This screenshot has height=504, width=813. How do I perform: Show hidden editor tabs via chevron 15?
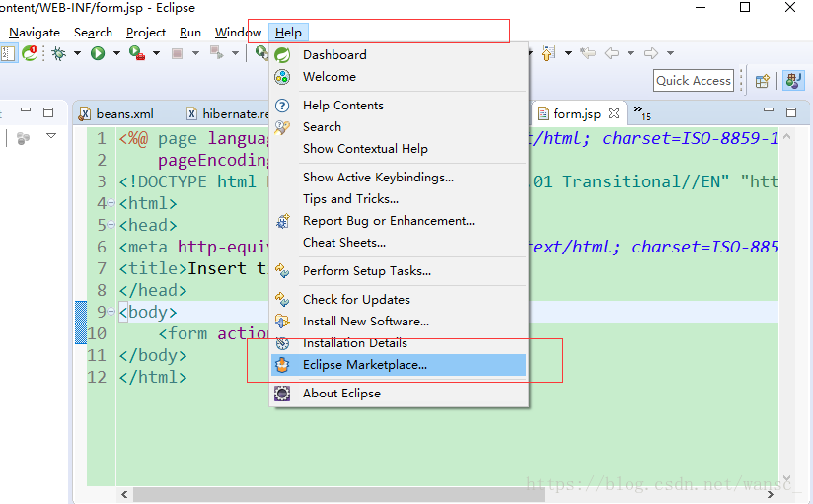coord(642,112)
